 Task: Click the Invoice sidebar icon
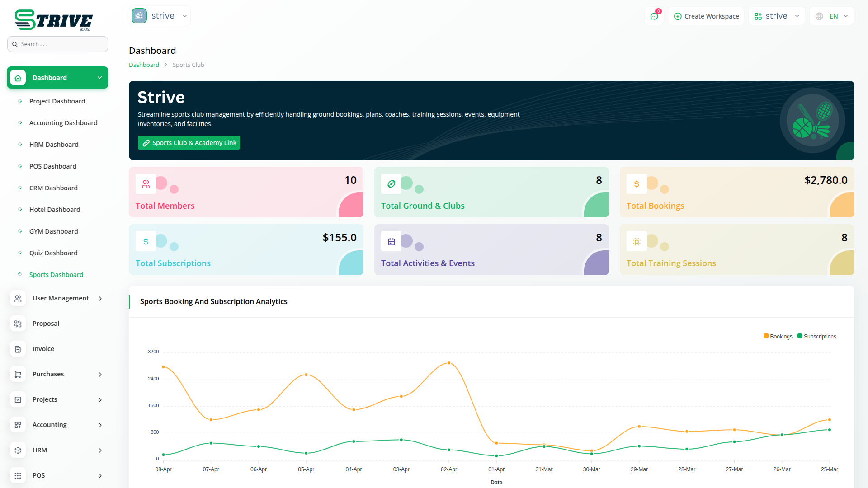[x=18, y=349]
